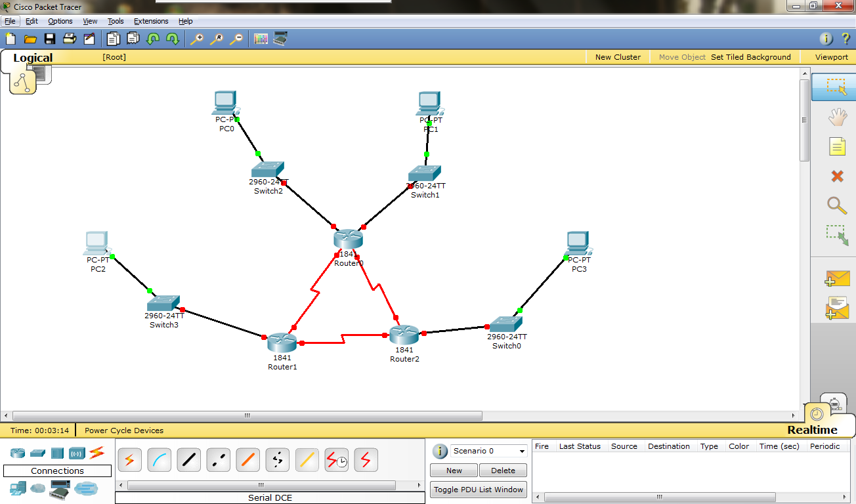Image resolution: width=856 pixels, height=504 pixels.
Task: Choose the Move Layout hand tool
Action: point(837,117)
